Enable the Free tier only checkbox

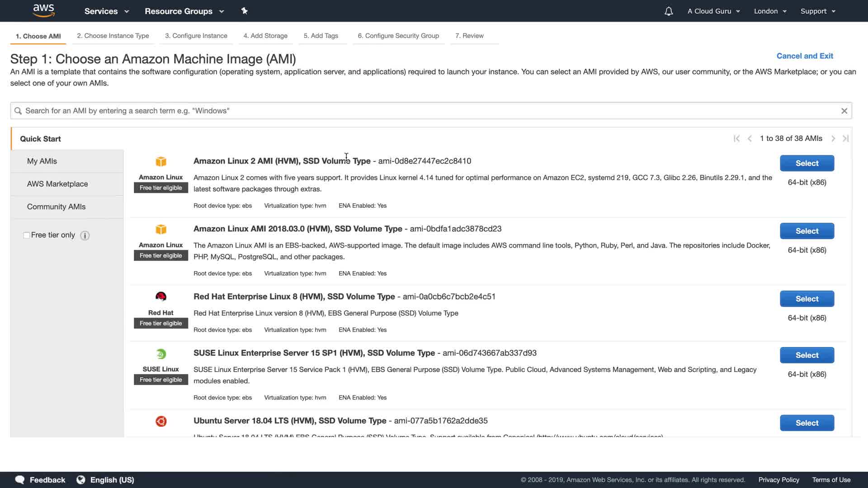coord(27,235)
